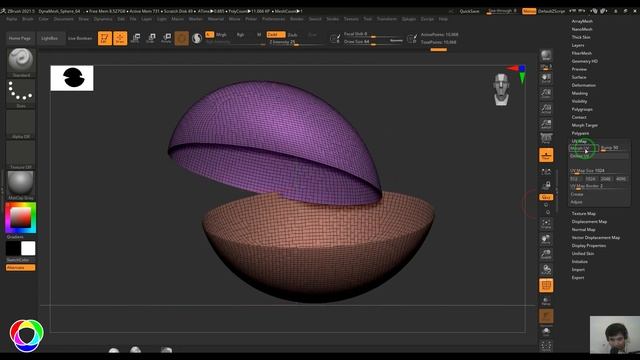Screen dimensions: 640x360
Task: Select the Rotate transform mode icon
Action: 166,38
